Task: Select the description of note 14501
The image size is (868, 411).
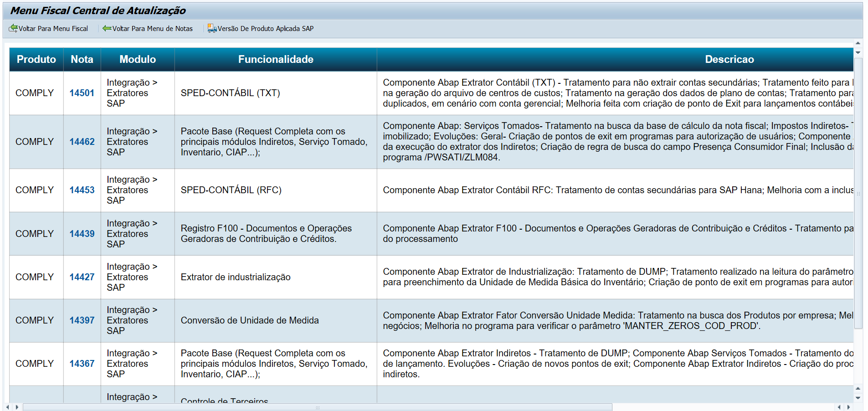Action: pos(615,93)
